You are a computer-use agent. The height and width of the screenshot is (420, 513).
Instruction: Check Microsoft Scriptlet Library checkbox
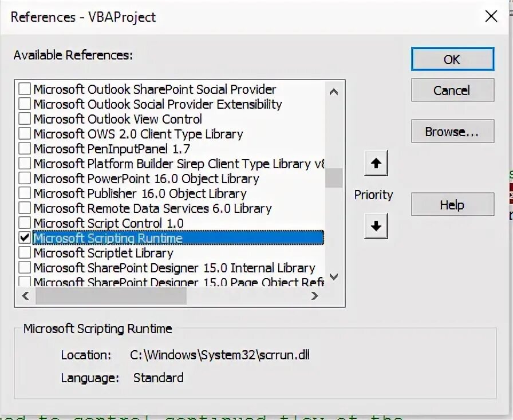(x=25, y=252)
